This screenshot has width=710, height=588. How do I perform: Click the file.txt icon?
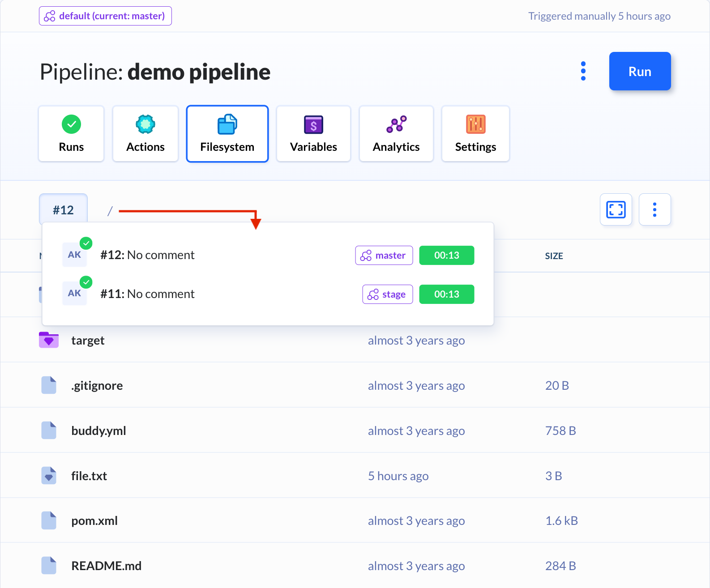click(49, 475)
